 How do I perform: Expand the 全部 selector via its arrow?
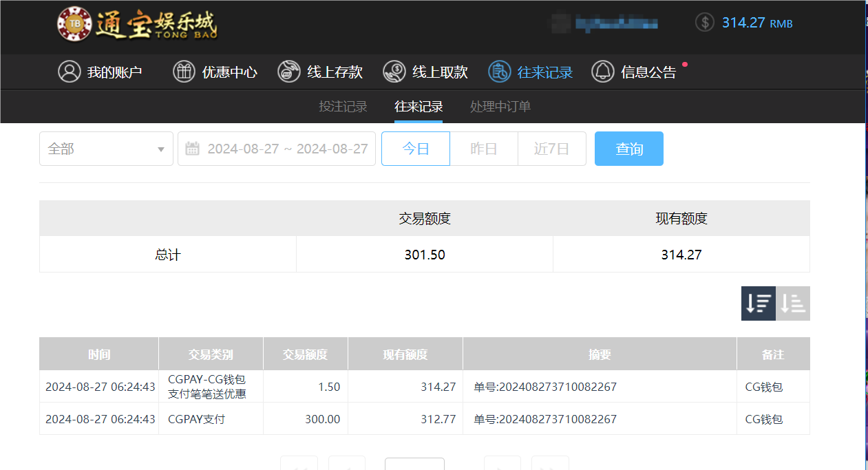point(161,149)
